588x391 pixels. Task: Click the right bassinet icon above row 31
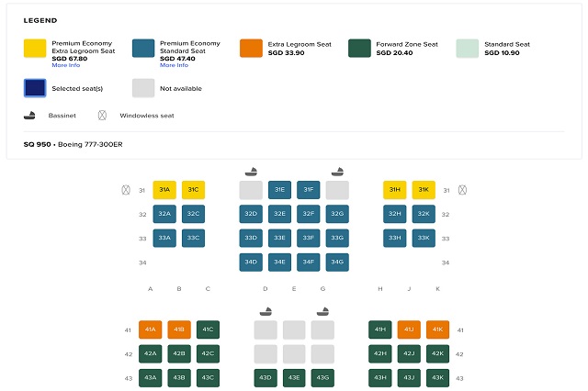[x=337, y=171]
